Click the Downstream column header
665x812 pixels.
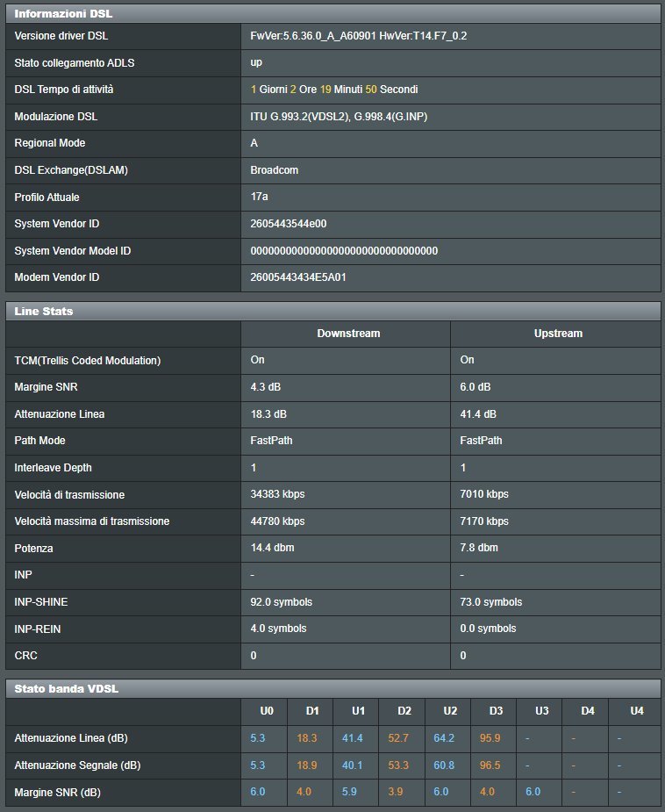348,334
